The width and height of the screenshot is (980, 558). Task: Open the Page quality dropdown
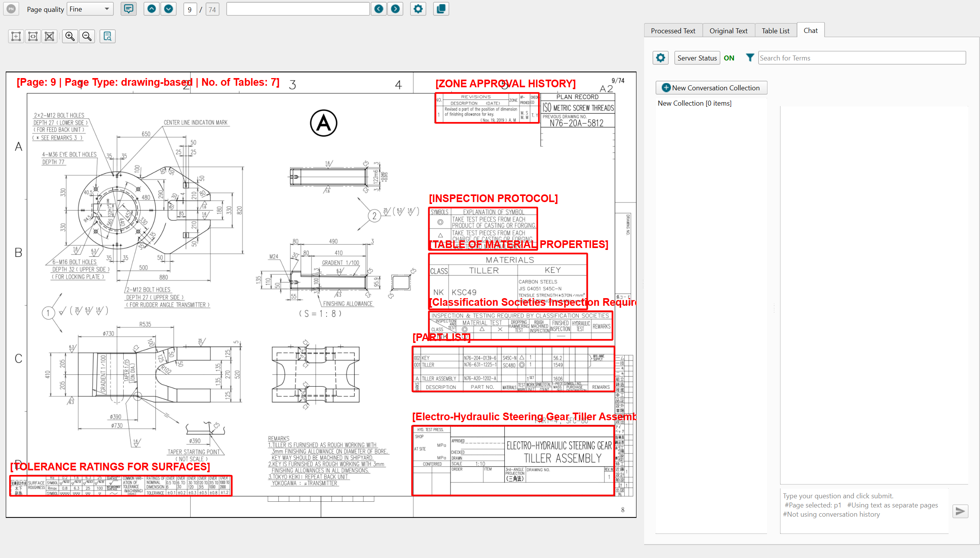coord(90,9)
